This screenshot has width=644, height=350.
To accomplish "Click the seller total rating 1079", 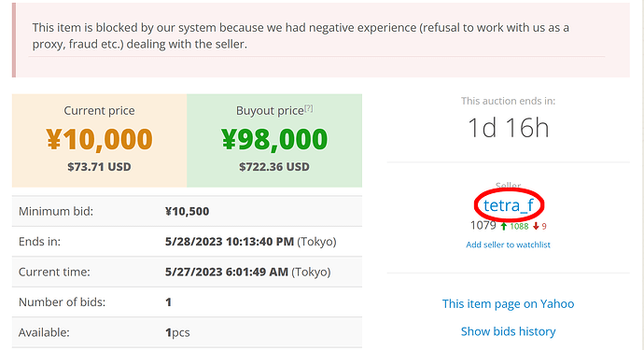I will (483, 225).
